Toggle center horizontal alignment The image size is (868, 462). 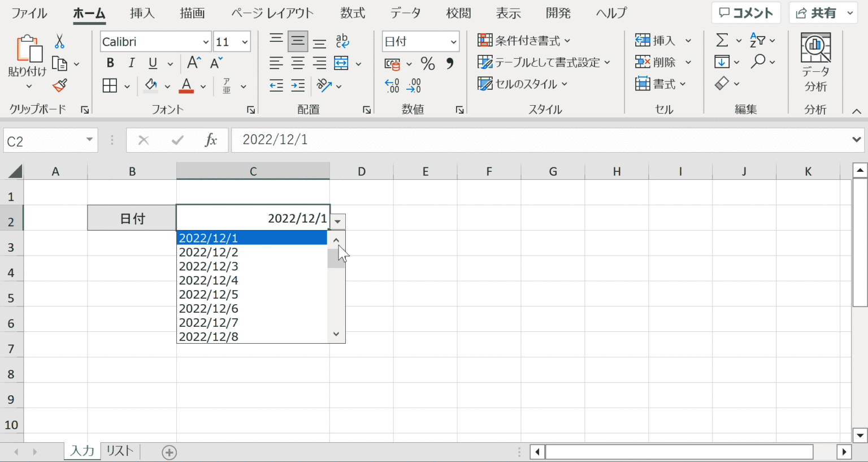pyautogui.click(x=298, y=63)
